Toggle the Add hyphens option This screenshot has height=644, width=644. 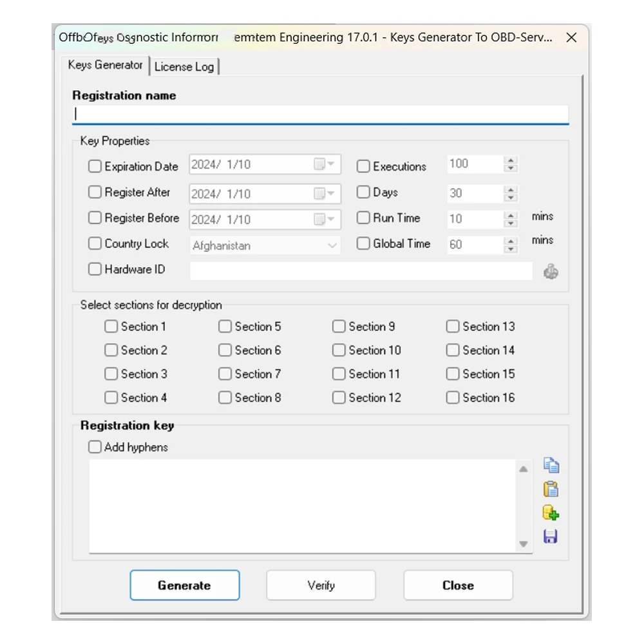point(95,447)
